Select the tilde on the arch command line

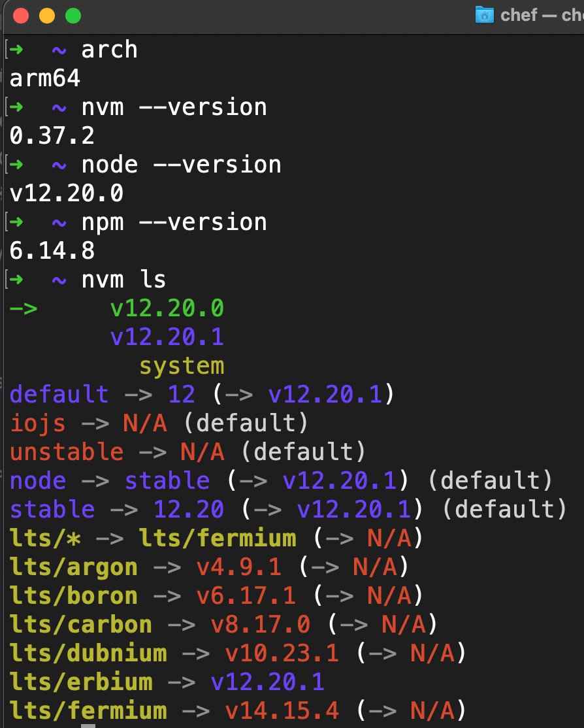(x=58, y=49)
